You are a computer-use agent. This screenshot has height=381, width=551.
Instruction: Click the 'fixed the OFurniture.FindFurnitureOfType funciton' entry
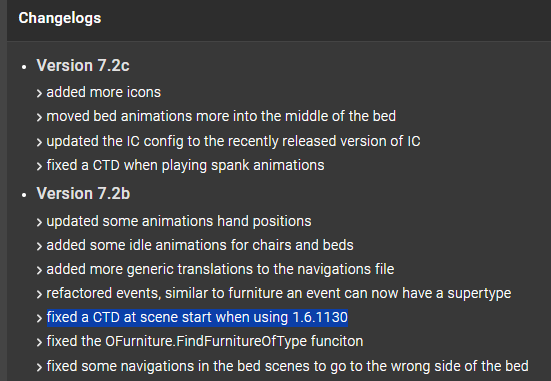pyautogui.click(x=205, y=342)
